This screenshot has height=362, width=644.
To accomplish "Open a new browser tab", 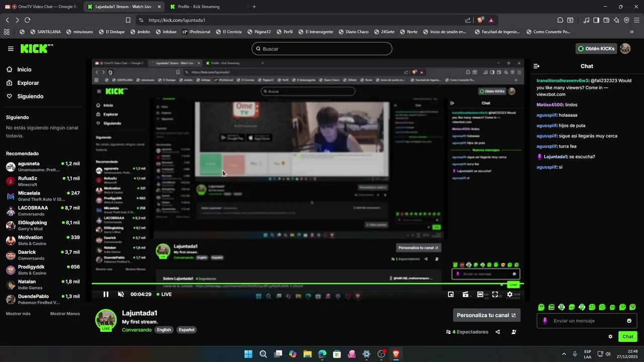I will pyautogui.click(x=254, y=7).
